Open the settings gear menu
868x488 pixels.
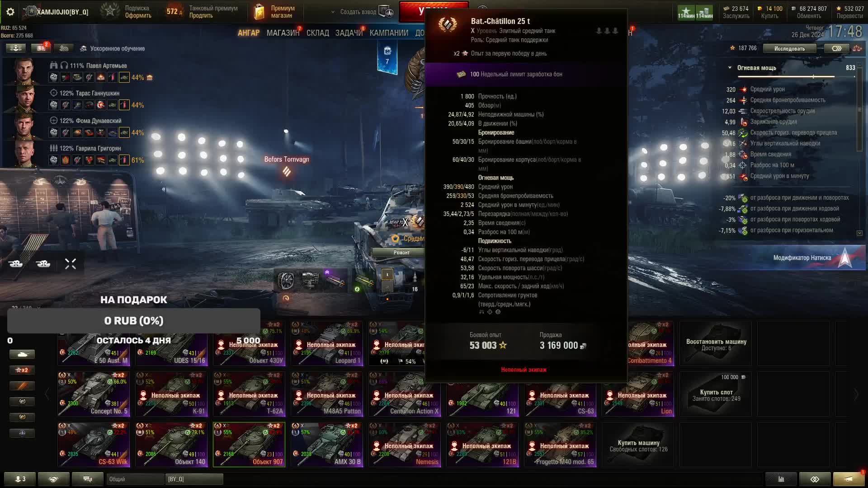[10, 12]
